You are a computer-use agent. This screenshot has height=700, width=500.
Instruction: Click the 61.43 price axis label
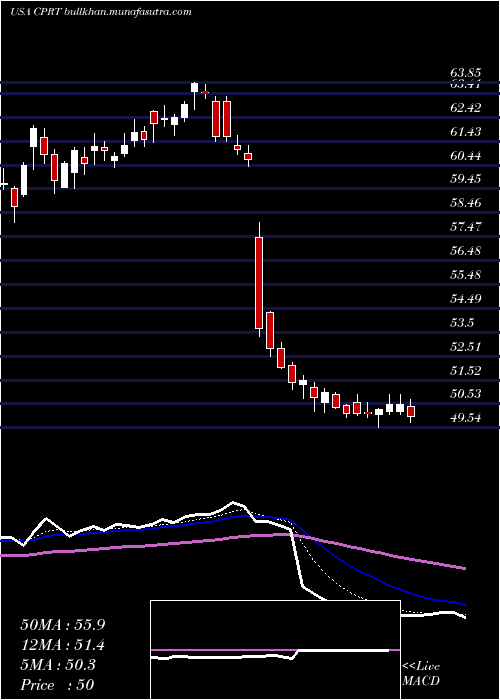[x=465, y=132]
